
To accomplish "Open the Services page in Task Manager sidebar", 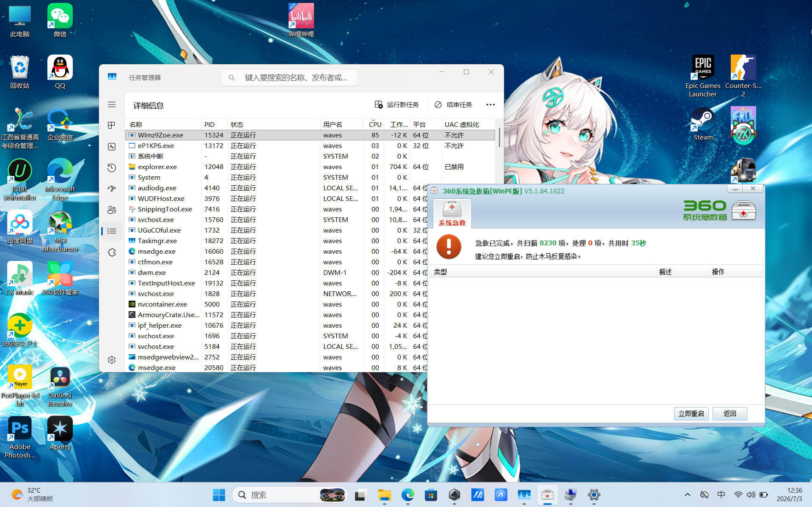I will click(x=112, y=252).
